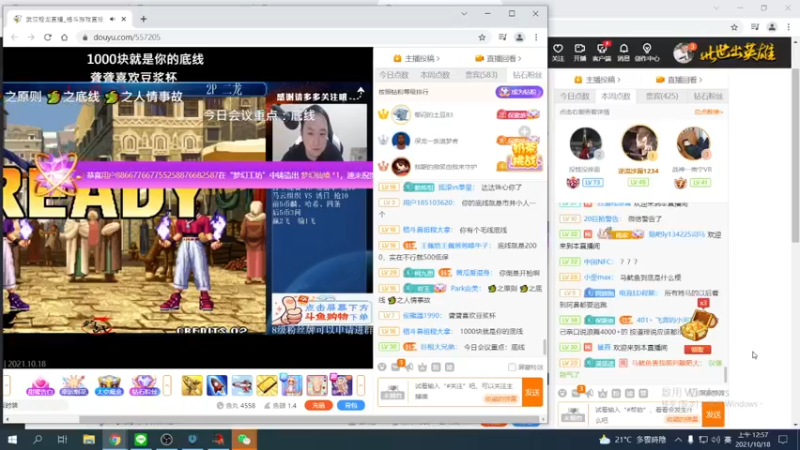The image size is (800, 450).
Task: Open the user avatar with badge 3 in the back window
Action: [683, 53]
